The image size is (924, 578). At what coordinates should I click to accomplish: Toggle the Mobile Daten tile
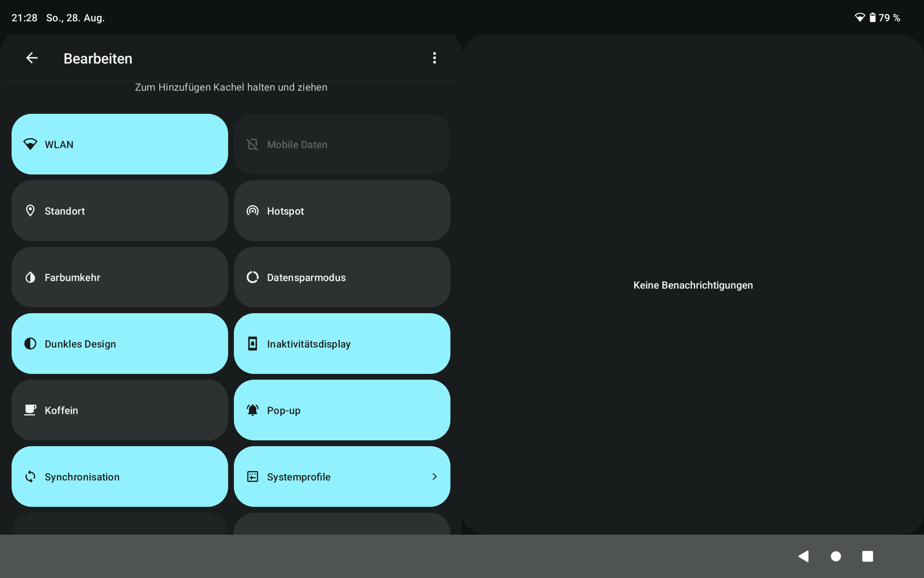[x=342, y=144]
